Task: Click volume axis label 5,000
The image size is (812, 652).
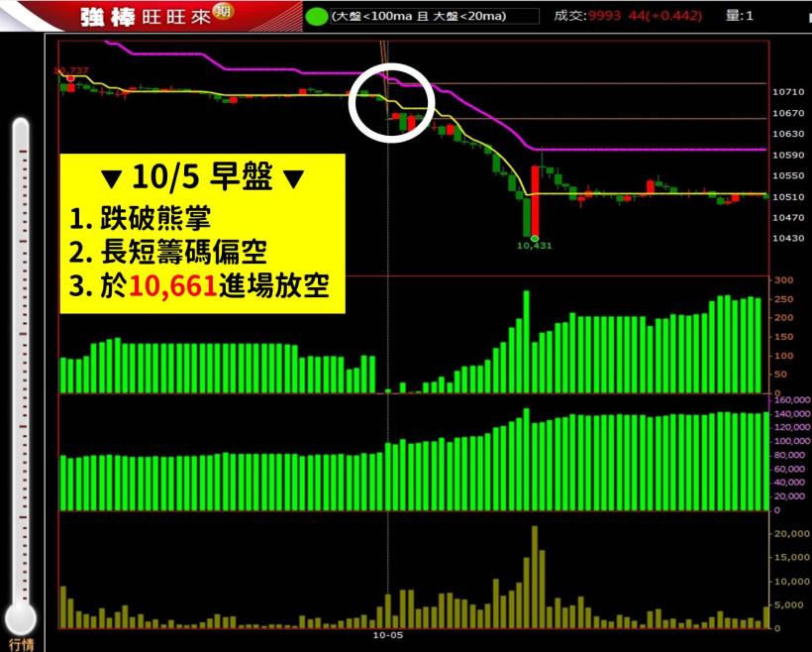Action: (x=789, y=604)
